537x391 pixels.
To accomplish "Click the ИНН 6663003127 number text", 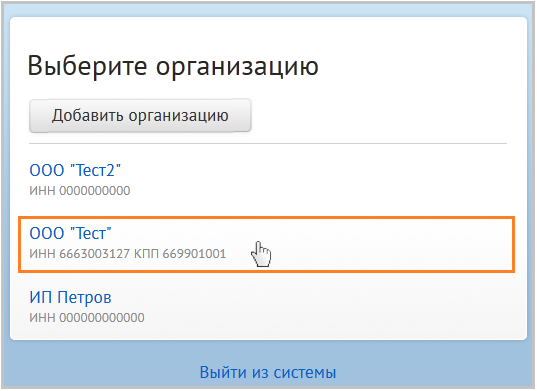I will pyautogui.click(x=80, y=254).
